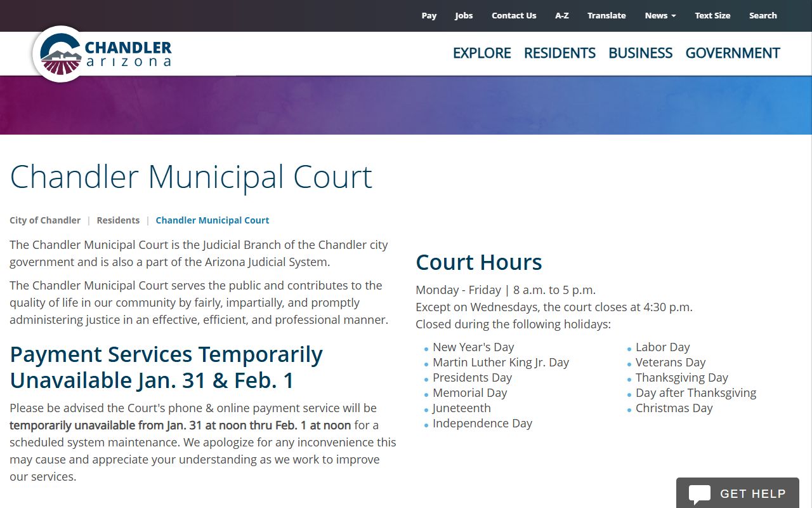Screen dimensions: 812x508
Task: Click the Court Hours heading
Action: click(x=479, y=262)
